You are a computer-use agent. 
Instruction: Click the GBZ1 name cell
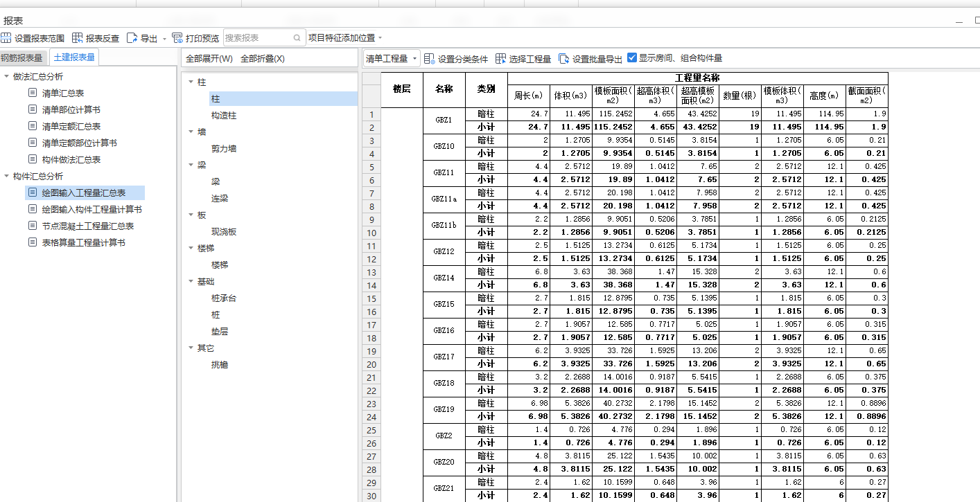tap(444, 120)
